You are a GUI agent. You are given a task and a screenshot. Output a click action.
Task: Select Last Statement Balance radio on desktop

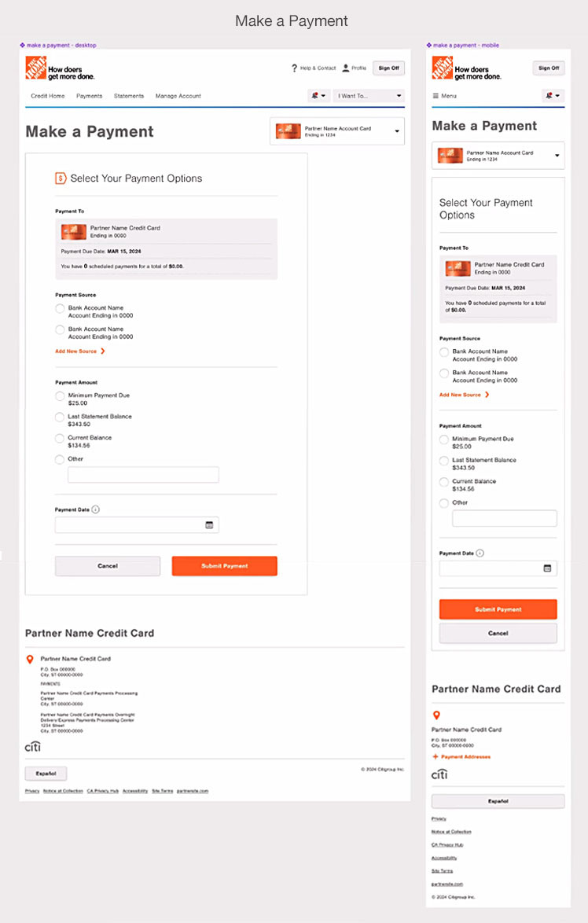(x=60, y=417)
